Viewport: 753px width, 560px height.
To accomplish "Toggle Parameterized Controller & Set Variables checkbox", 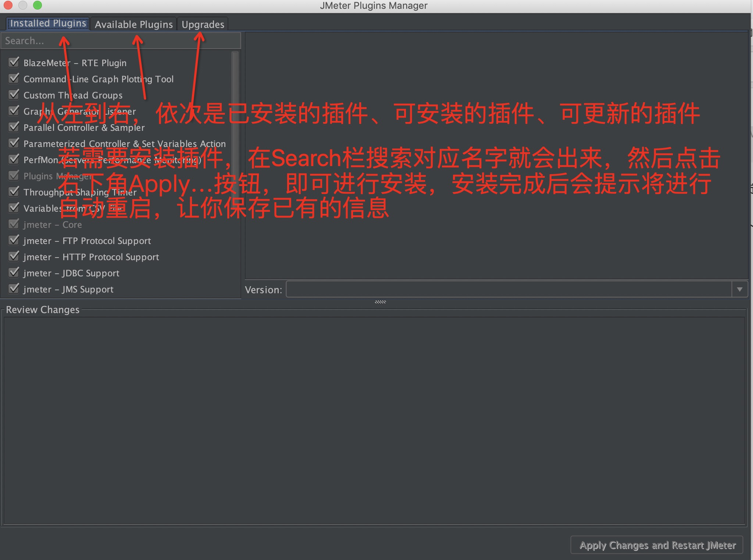I will pos(14,143).
